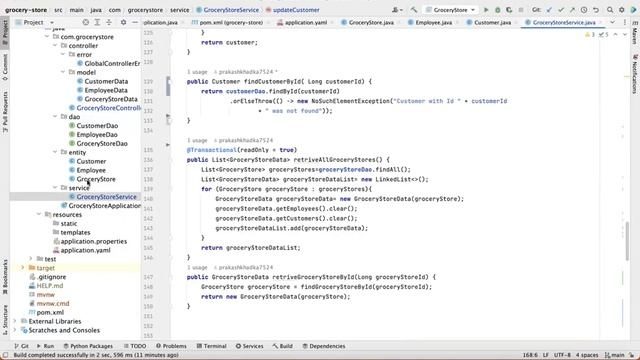Open Pull Requests tool window
The image size is (640, 360).
tap(5, 111)
